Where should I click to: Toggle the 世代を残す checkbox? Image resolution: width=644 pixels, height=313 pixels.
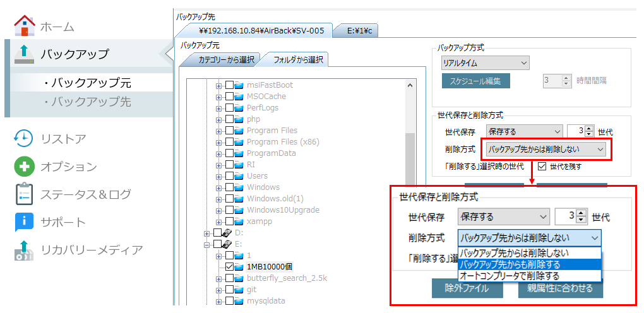click(x=542, y=167)
